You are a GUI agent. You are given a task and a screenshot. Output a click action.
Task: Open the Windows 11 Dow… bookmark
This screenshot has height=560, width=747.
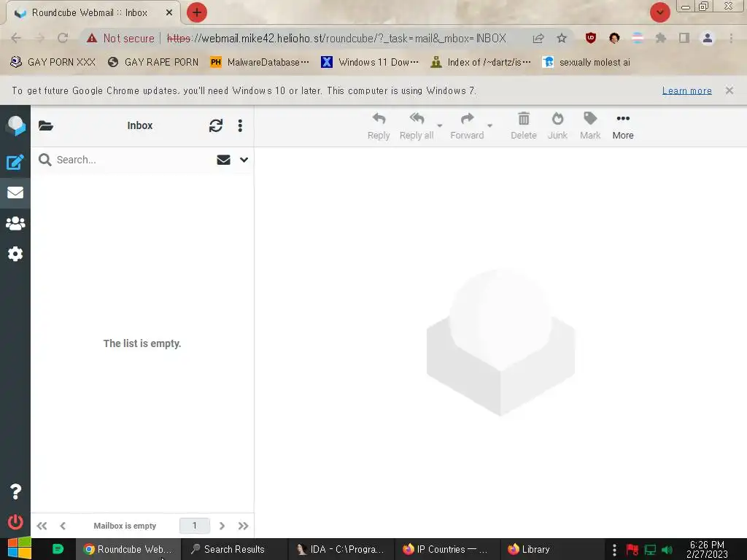pyautogui.click(x=370, y=63)
